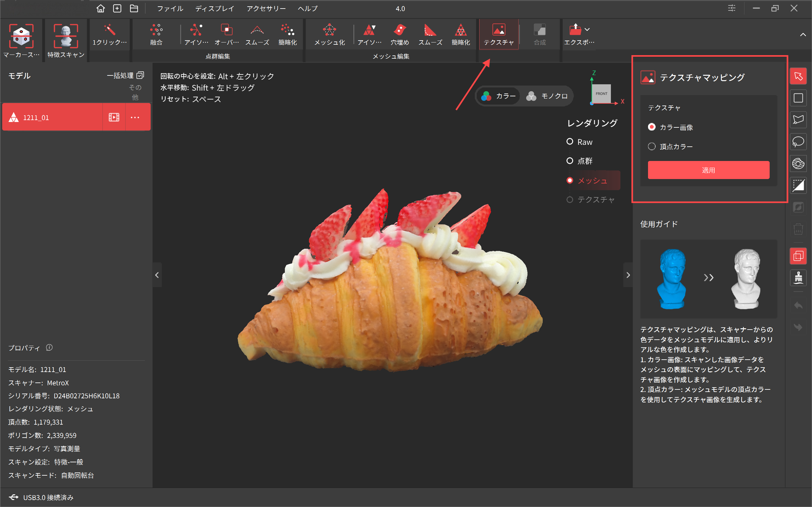Screen dimensions: 812x507
Task: Select the rectangle selection tool in sidebar
Action: (x=798, y=98)
